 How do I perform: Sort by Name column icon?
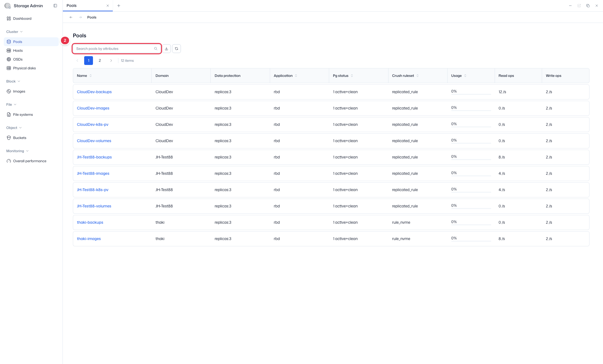tap(91, 76)
